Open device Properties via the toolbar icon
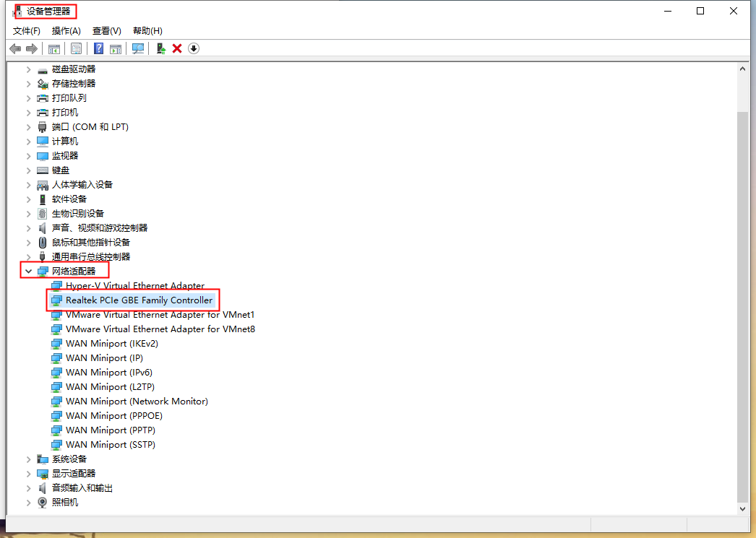Screen dimensions: 756x538 [x=76, y=48]
